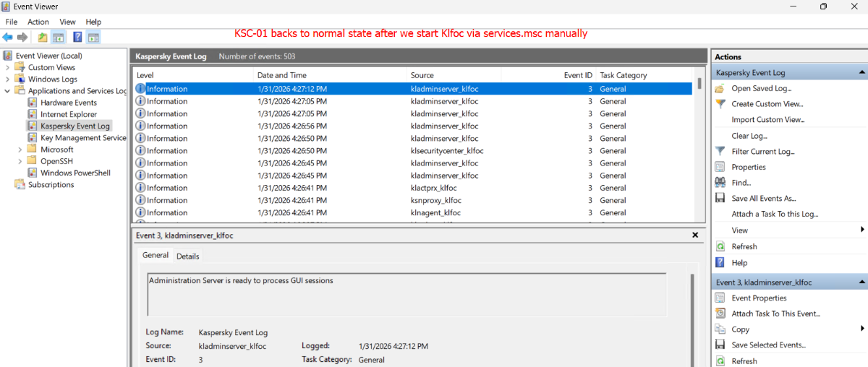Click Import Custom View action

768,120
